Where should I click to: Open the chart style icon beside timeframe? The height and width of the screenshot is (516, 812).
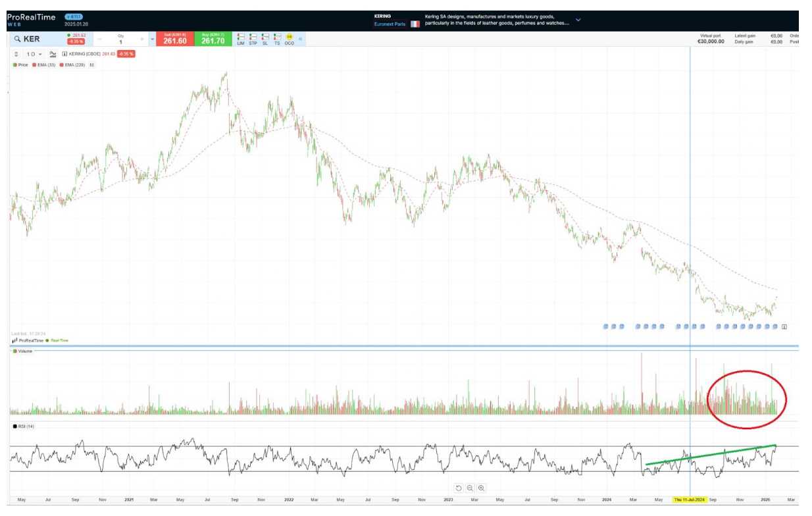pyautogui.click(x=53, y=54)
